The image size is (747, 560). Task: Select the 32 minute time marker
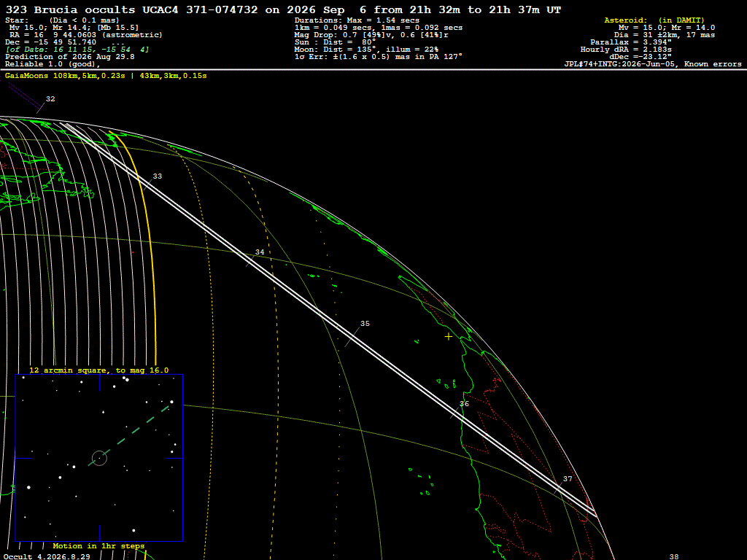click(50, 99)
